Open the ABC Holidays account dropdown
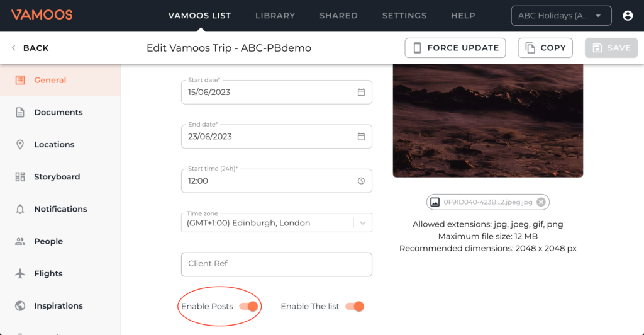This screenshot has width=644, height=335. point(561,16)
